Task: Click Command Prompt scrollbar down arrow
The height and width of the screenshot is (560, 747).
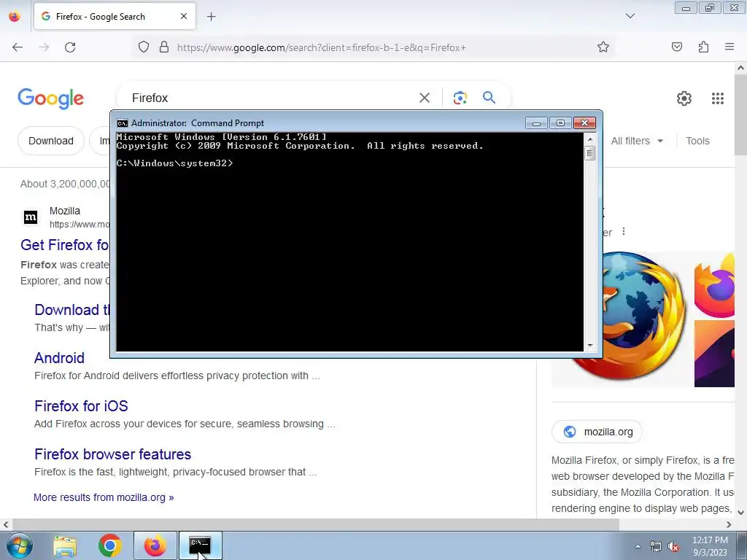Action: click(589, 346)
